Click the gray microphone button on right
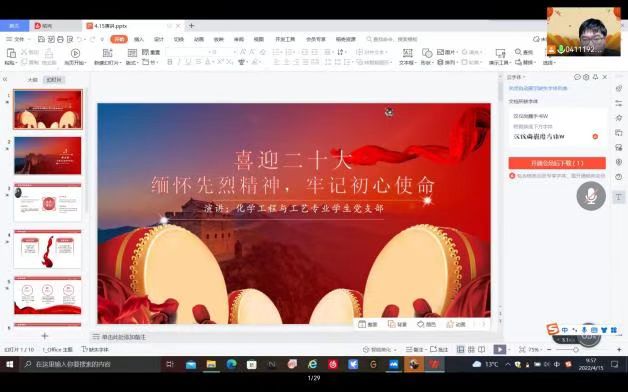 591,196
